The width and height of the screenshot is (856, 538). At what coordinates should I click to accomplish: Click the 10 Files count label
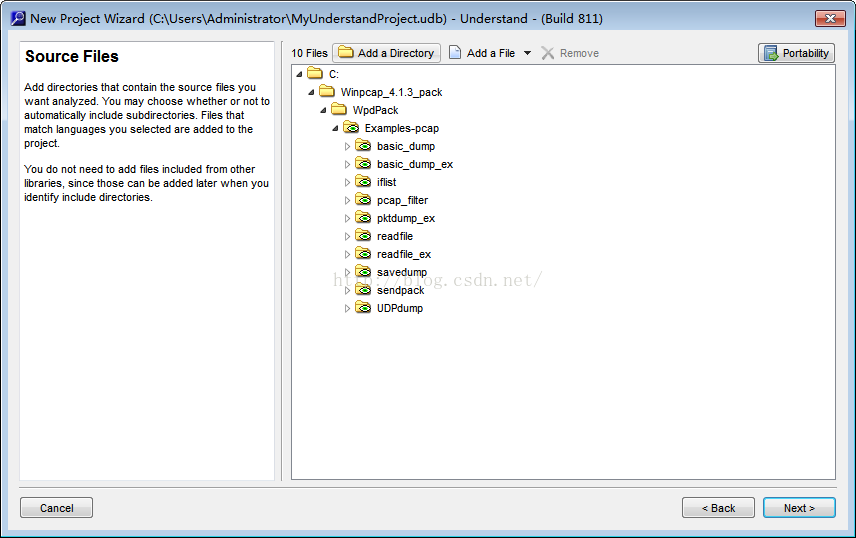[310, 53]
